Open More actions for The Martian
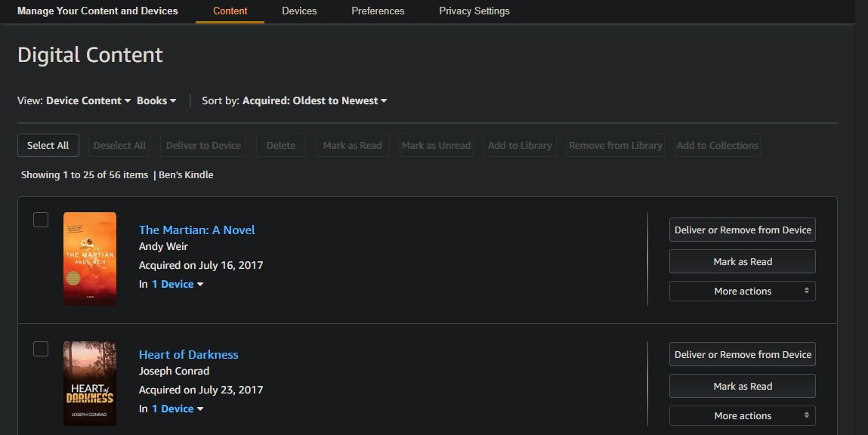The width and height of the screenshot is (868, 435). click(x=743, y=291)
